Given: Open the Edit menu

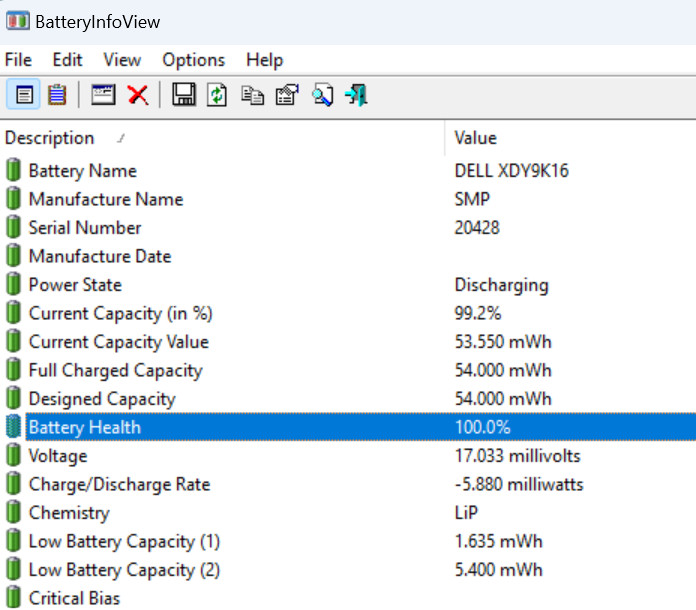Looking at the screenshot, I should pyautogui.click(x=67, y=60).
